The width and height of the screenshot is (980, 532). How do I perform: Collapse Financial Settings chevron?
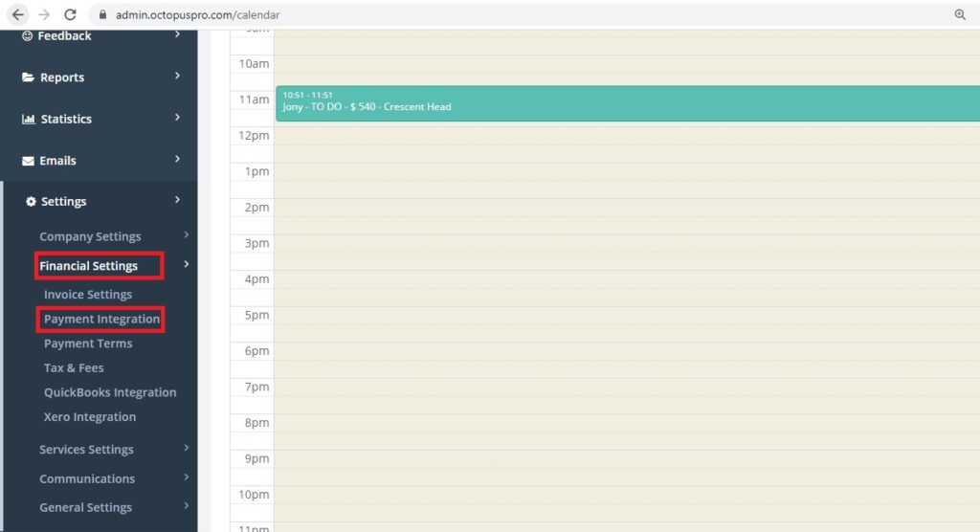click(x=187, y=264)
